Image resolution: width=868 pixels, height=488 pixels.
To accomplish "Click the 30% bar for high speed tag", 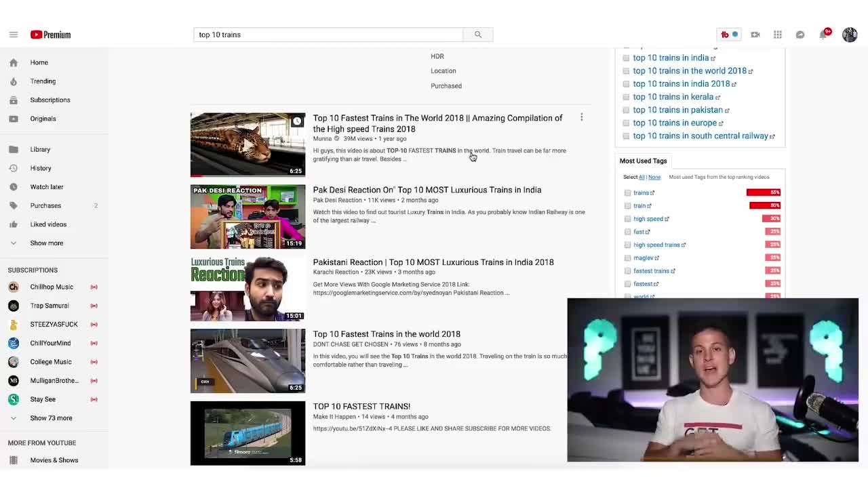I will pos(772,218).
